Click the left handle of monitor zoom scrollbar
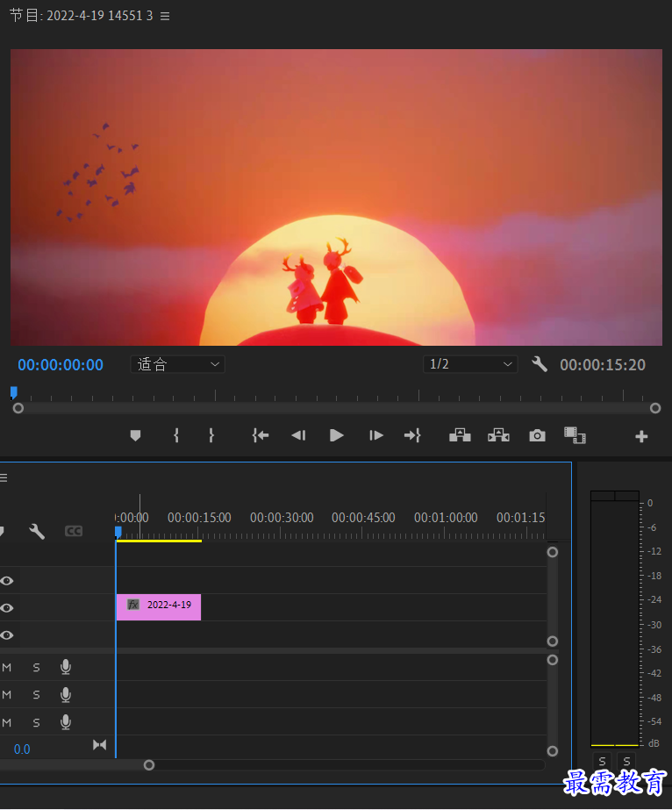Viewport: 672px width, 810px height. tap(18, 408)
